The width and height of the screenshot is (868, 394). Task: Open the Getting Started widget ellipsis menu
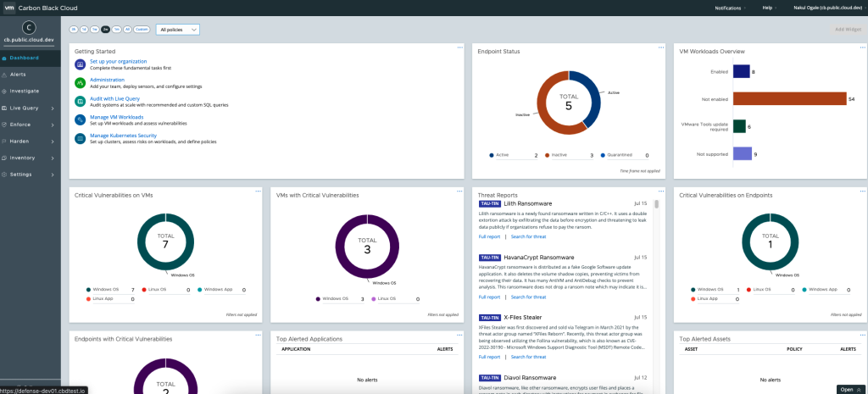click(459, 47)
